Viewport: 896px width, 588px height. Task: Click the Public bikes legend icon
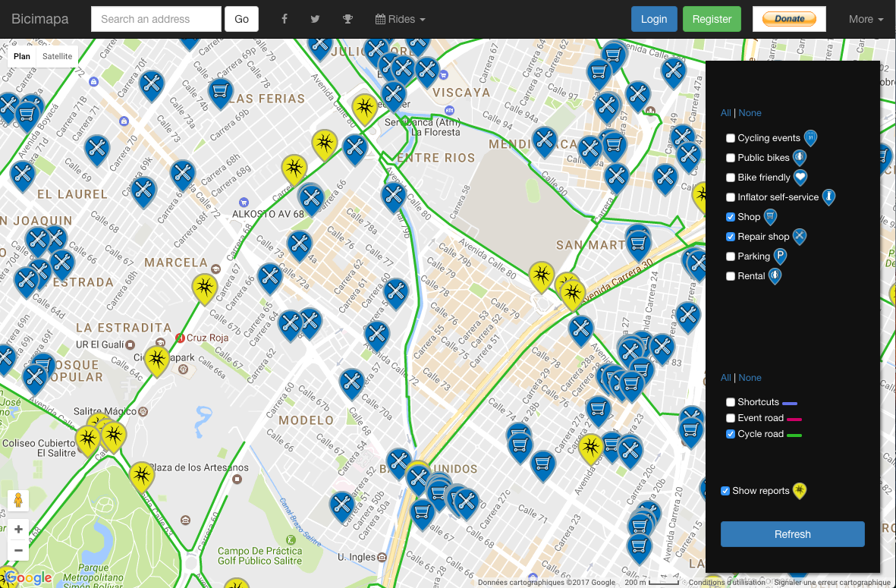[x=800, y=157]
